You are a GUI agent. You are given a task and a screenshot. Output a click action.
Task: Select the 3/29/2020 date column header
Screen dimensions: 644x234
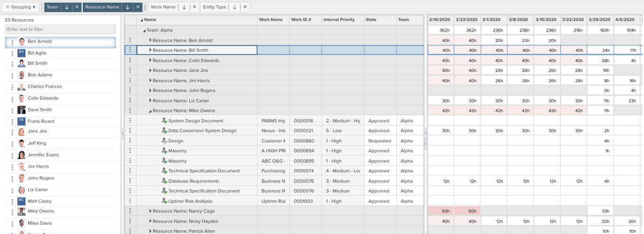[600, 20]
